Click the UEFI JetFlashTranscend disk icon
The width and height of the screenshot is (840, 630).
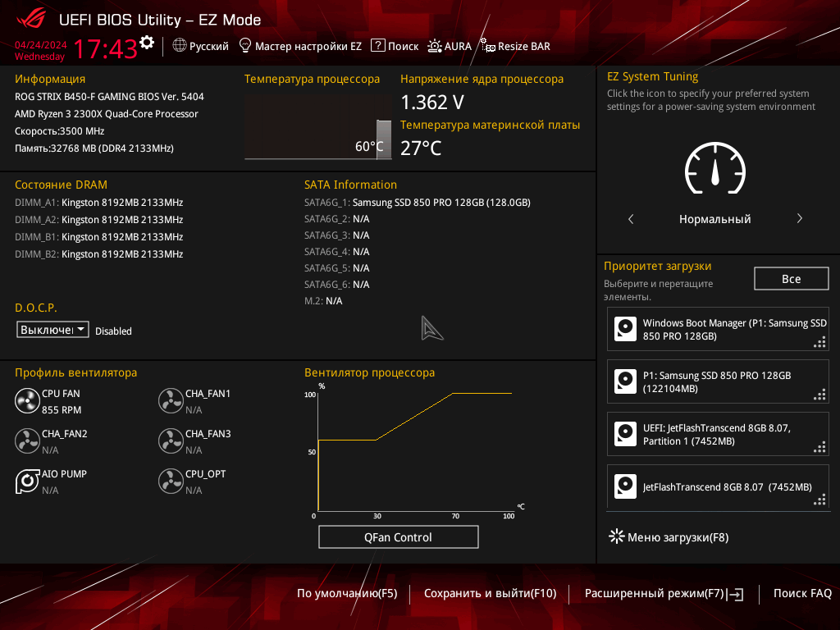pos(625,434)
